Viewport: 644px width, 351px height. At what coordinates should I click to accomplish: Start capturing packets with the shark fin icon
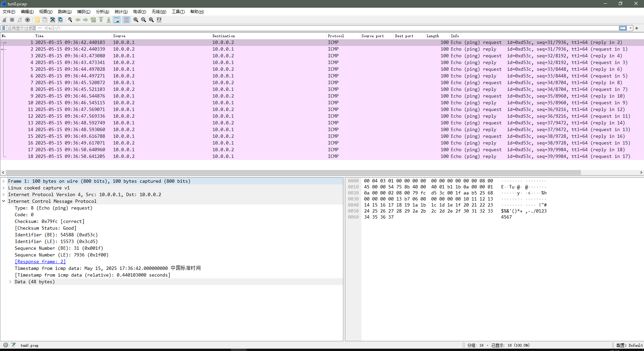tap(4, 20)
